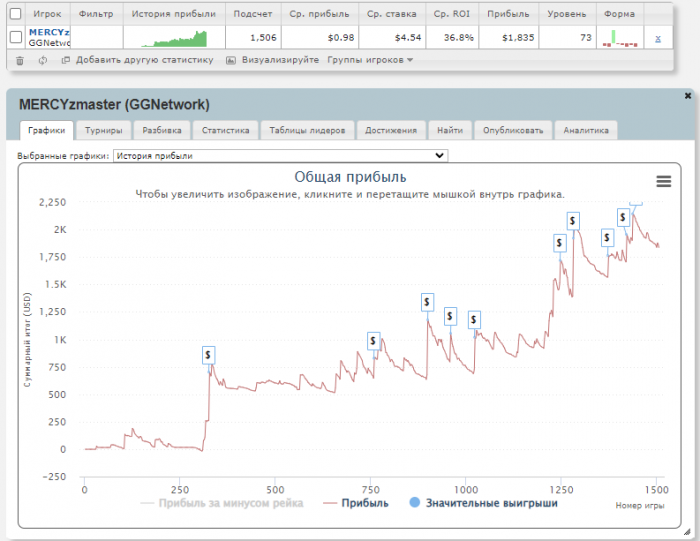Remove player row with x link
Viewport: 700px width, 541px height.
658,39
